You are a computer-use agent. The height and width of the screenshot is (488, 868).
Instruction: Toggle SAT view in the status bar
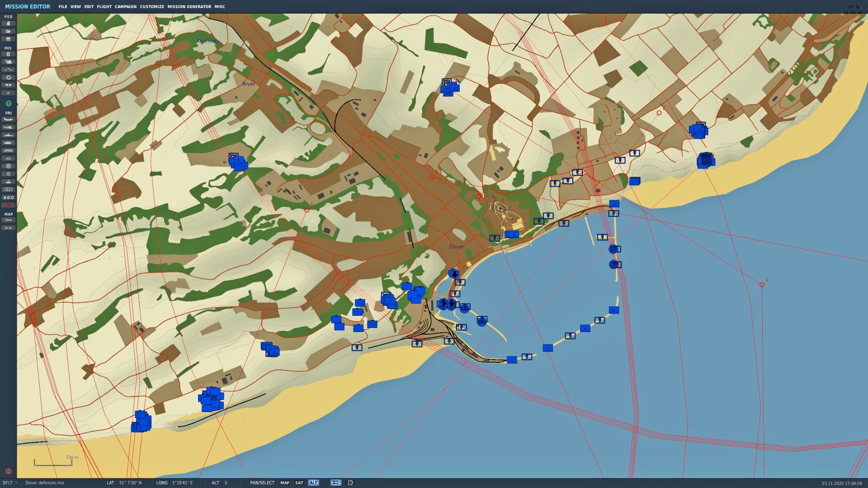coord(299,483)
